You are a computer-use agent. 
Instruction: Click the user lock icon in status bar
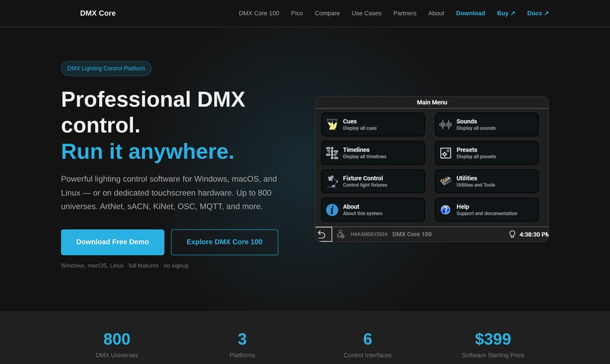click(341, 234)
